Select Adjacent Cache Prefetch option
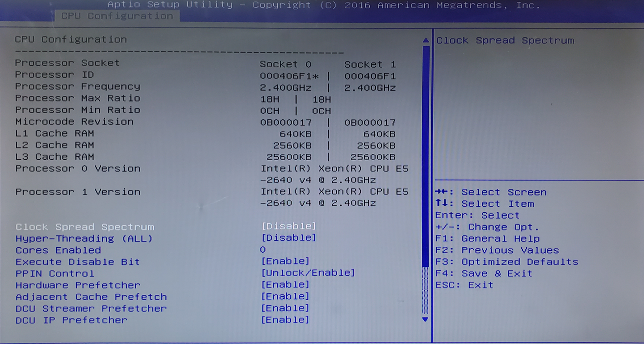The height and width of the screenshot is (344, 644). 91,297
